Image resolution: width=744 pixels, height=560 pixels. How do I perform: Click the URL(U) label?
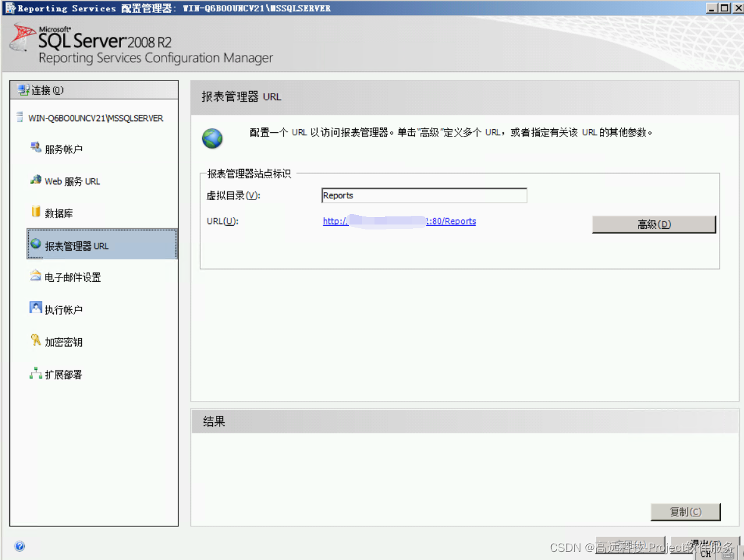[223, 221]
